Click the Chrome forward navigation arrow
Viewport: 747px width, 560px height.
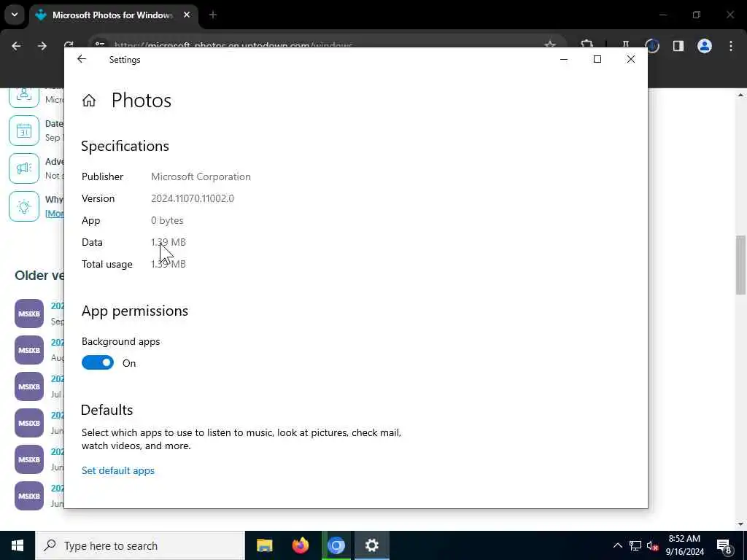click(42, 46)
